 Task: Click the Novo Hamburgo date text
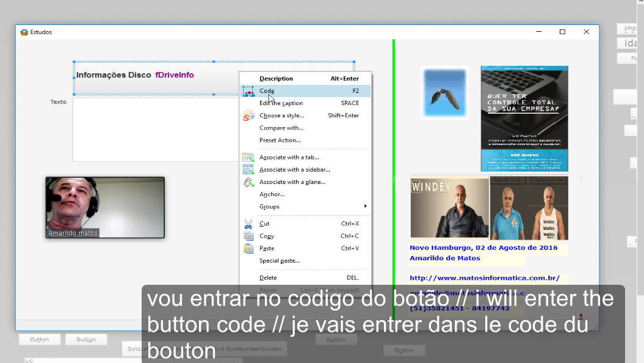[x=483, y=248]
